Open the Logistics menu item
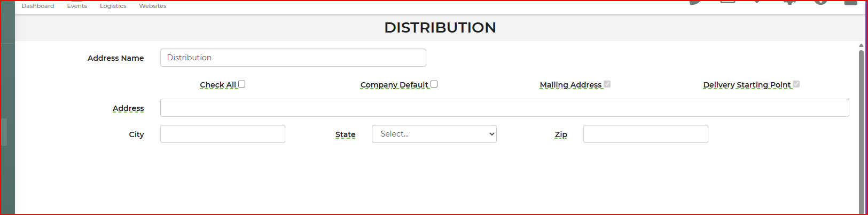This screenshot has width=868, height=215. 113,6
